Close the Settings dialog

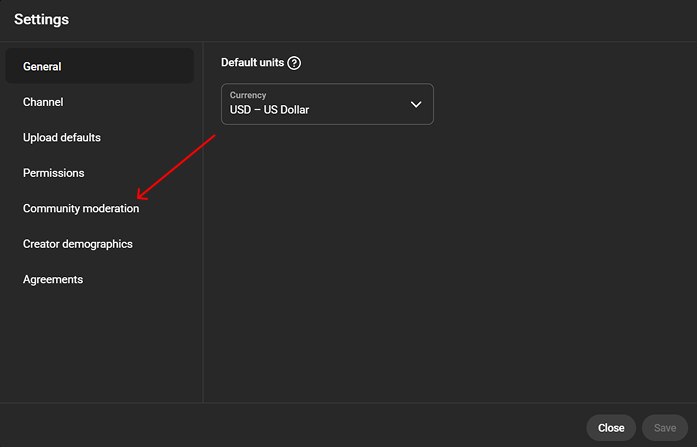611,428
